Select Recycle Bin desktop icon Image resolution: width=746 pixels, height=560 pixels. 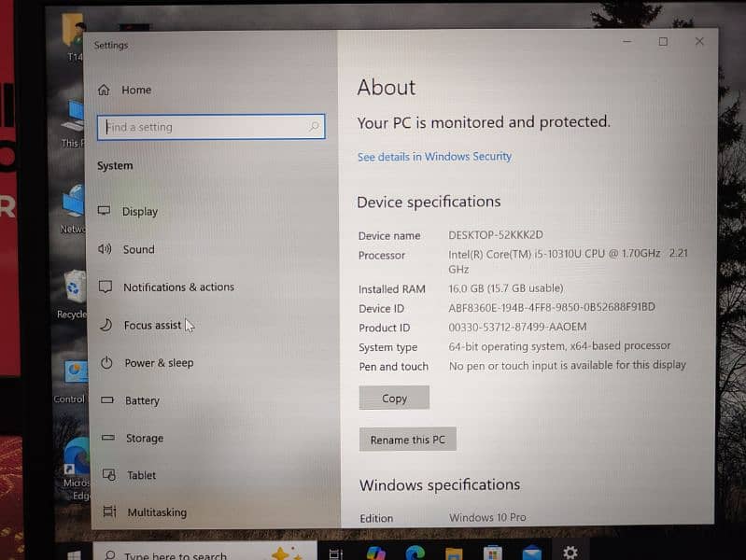coord(72,295)
